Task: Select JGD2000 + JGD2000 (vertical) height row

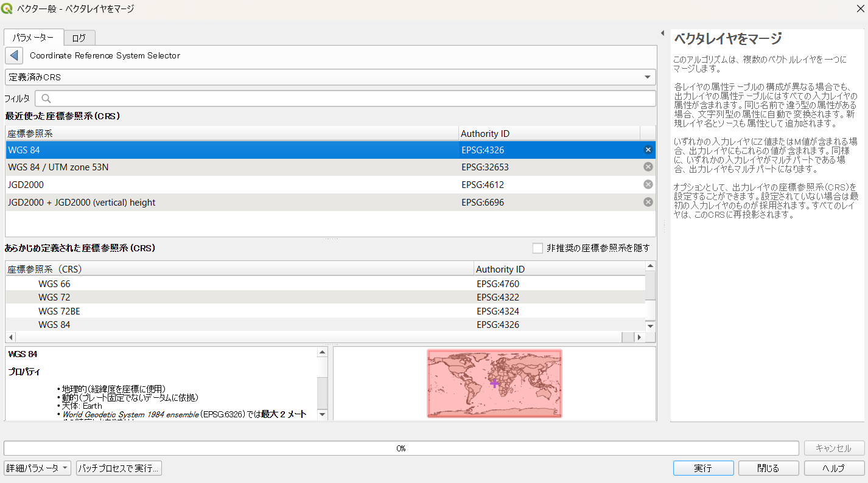Action: point(331,202)
